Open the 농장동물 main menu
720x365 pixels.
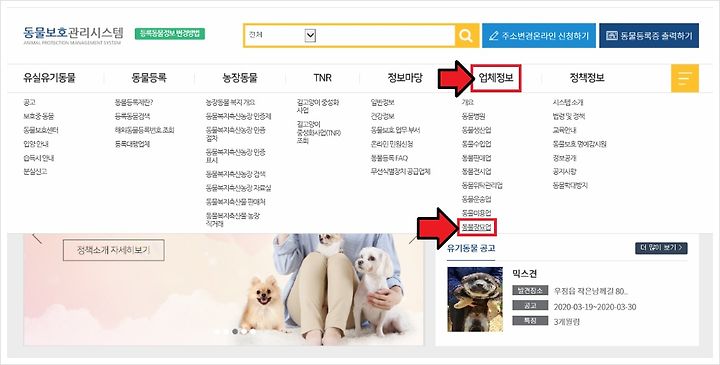click(x=240, y=78)
